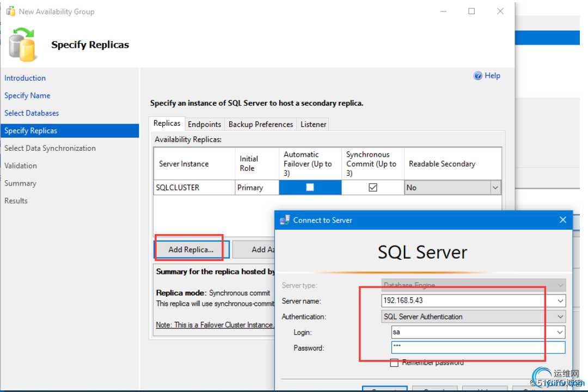Switch to the Endpoints tab
This screenshot has width=588, height=392.
pos(204,124)
